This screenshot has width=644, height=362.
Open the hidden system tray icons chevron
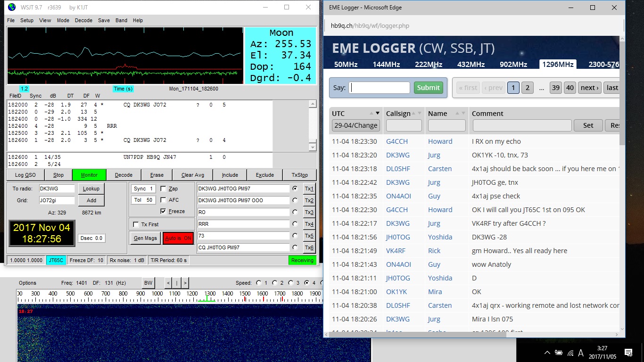547,353
